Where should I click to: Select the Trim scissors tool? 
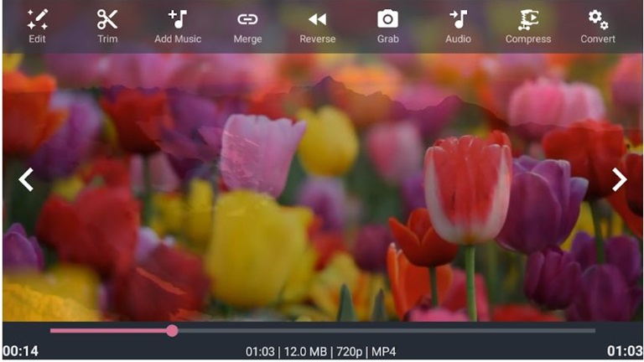click(107, 19)
